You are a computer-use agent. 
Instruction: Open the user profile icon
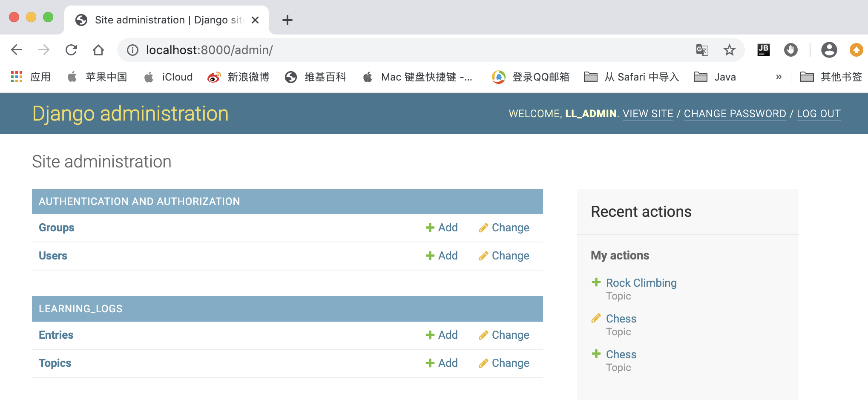coord(829,50)
